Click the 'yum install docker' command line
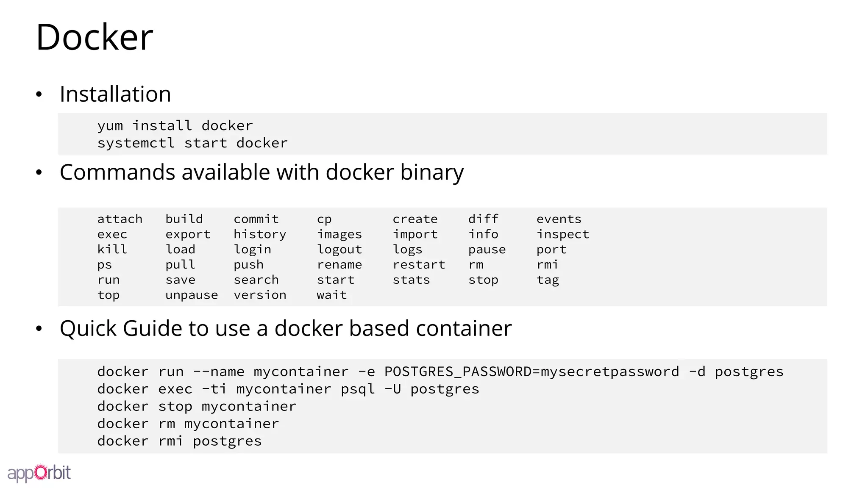Viewport: 868px width, 488px height. coord(175,126)
